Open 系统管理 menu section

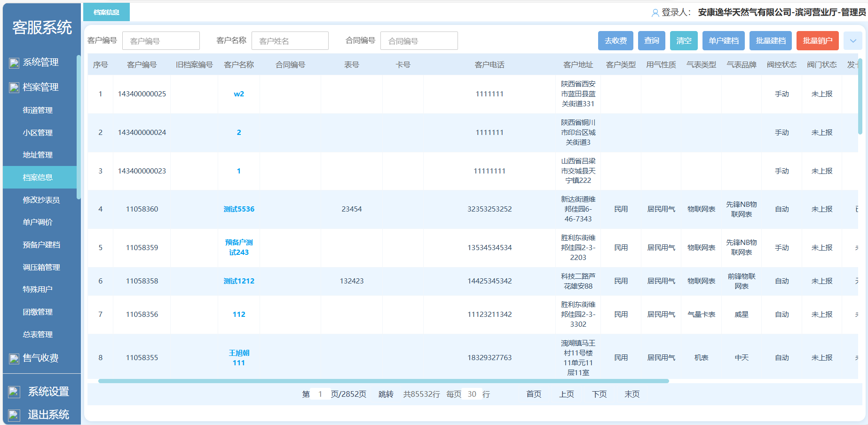[x=40, y=62]
